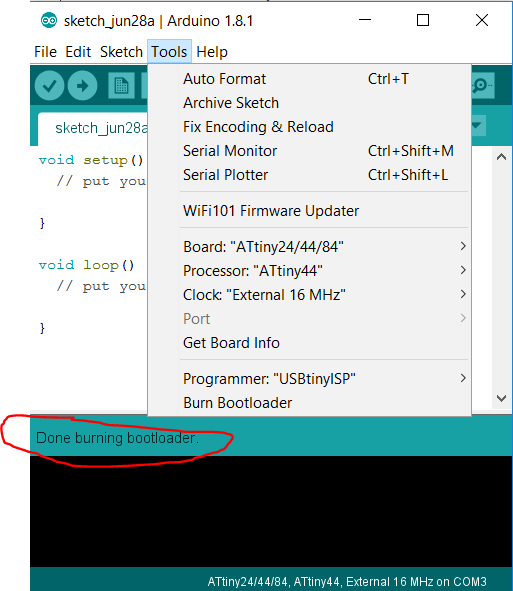Click editor scrollbar up arrow
The height and width of the screenshot is (591, 513).
501,157
